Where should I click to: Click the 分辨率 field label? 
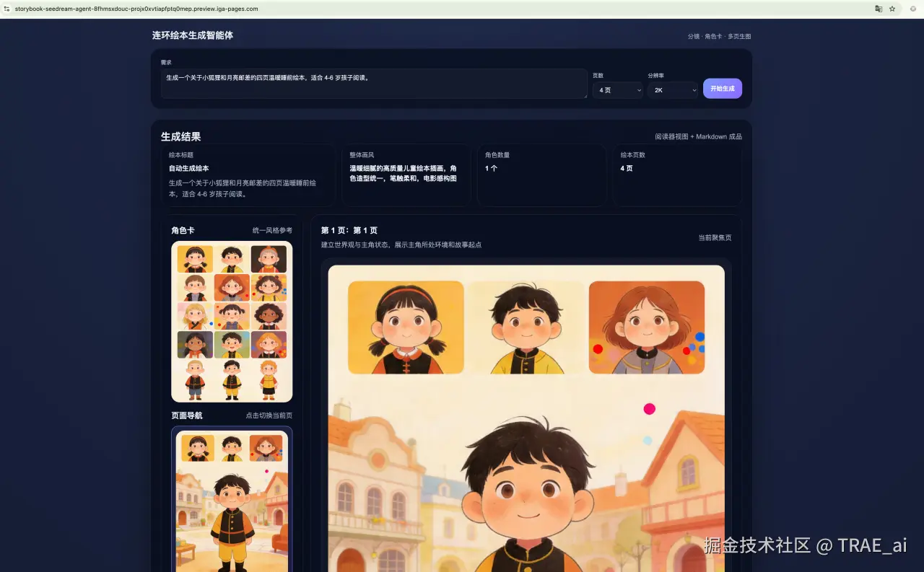click(x=655, y=75)
